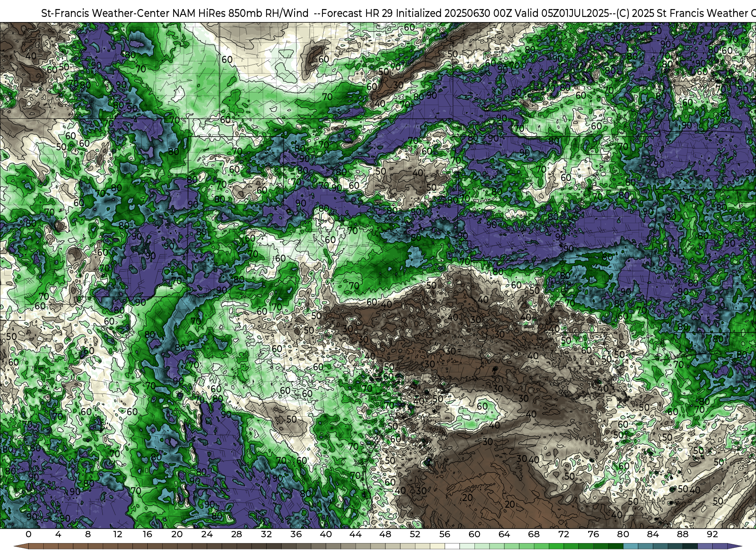Click the colorbar tick label 36
Screen dimensions: 756x551
pyautogui.click(x=296, y=534)
